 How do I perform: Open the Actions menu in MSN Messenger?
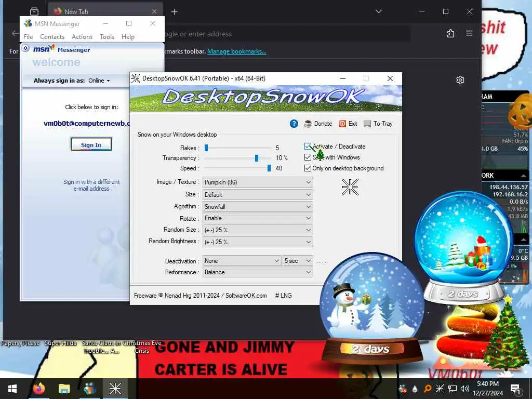[82, 37]
